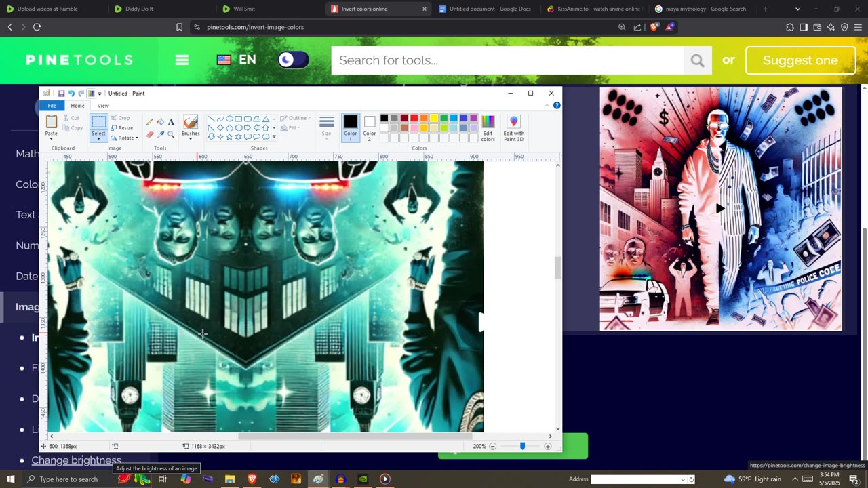Viewport: 868px width, 488px height.
Task: Click the zoom in plus button in Paint
Action: 548,446
